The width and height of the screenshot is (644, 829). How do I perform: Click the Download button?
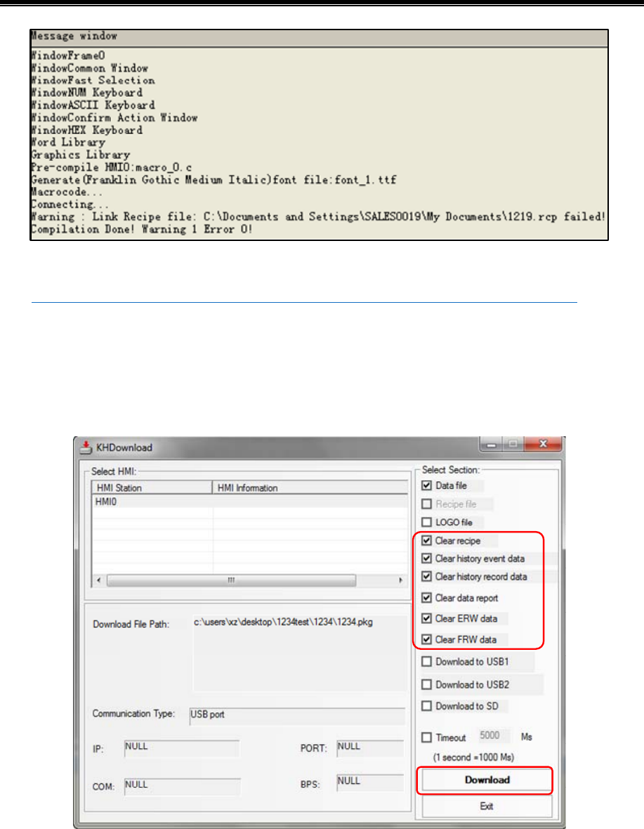click(487, 780)
